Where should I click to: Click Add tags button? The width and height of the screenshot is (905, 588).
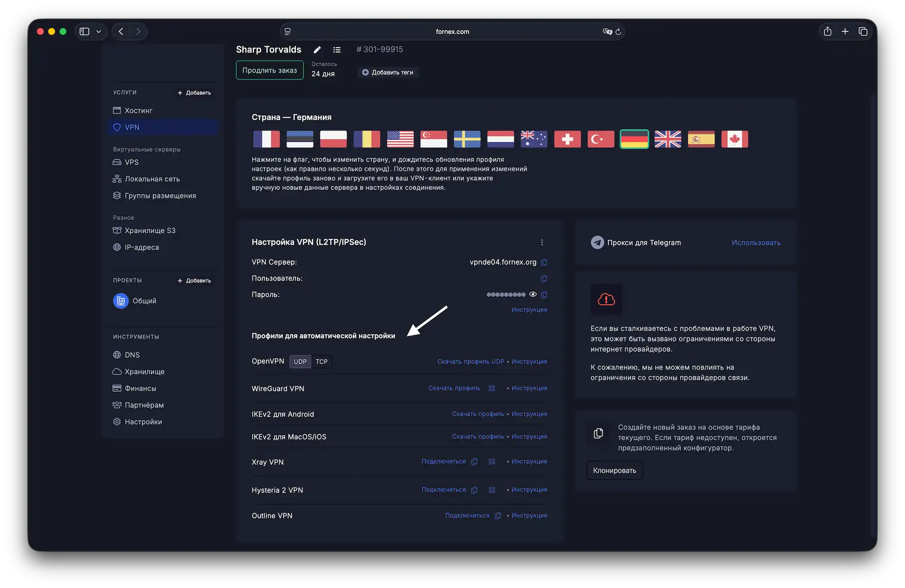(x=387, y=73)
